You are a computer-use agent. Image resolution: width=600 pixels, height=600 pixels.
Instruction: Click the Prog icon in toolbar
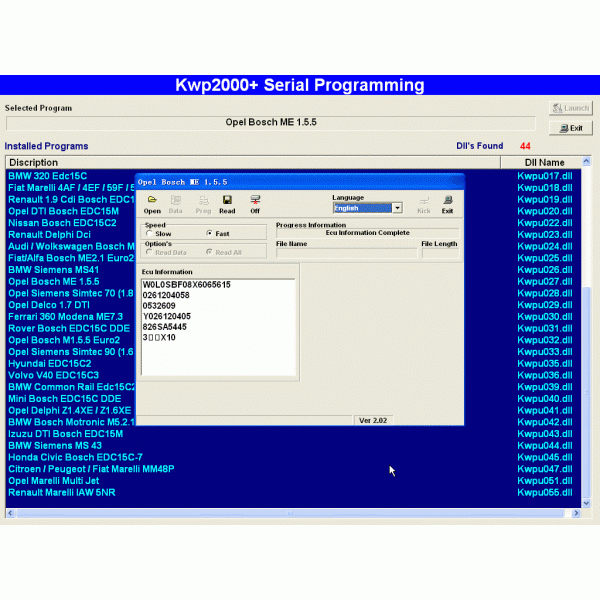(203, 204)
